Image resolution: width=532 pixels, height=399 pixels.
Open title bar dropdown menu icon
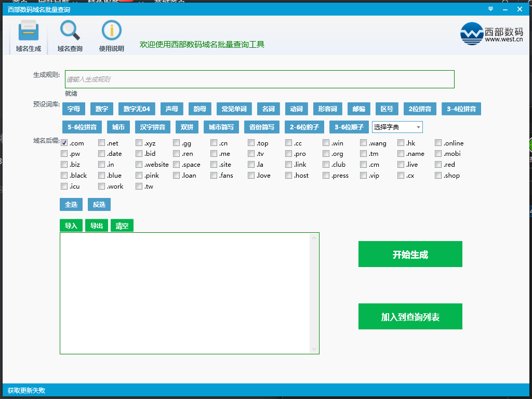490,9
